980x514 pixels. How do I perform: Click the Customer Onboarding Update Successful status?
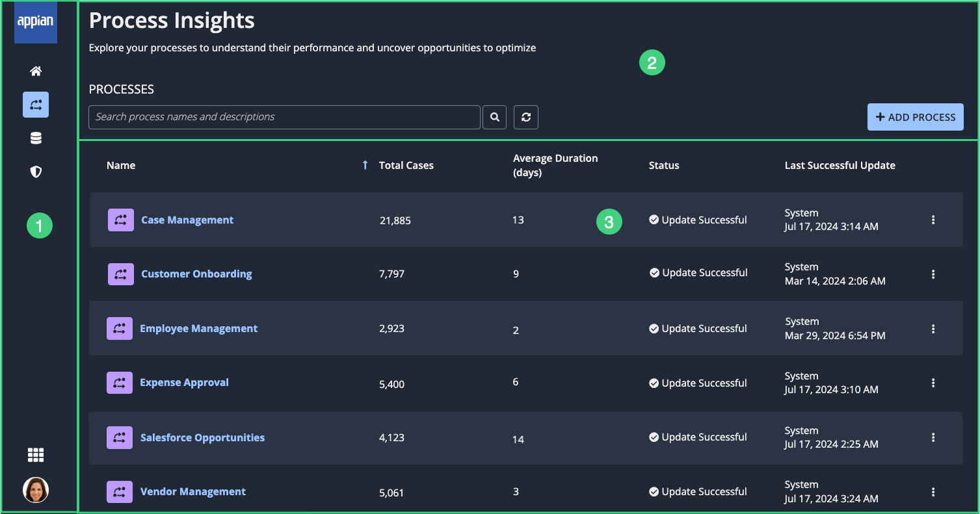tap(698, 272)
